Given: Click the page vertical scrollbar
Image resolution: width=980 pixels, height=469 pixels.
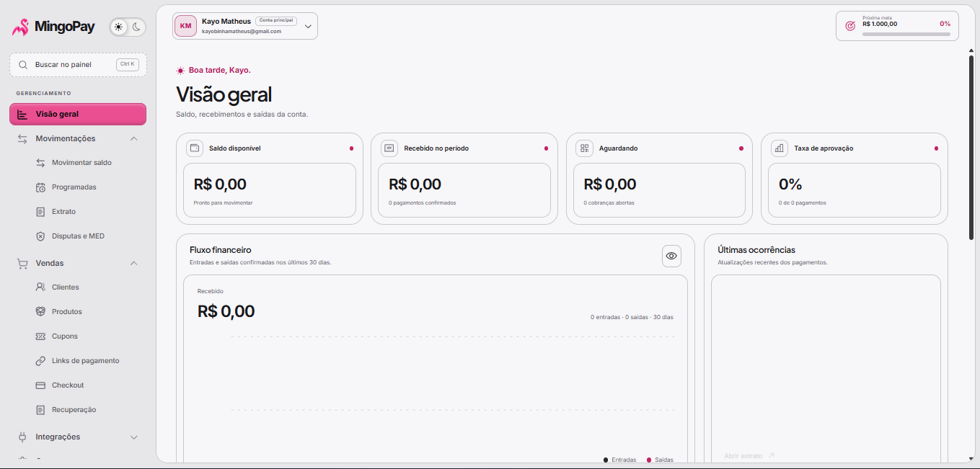Looking at the screenshot, I should click(971, 148).
